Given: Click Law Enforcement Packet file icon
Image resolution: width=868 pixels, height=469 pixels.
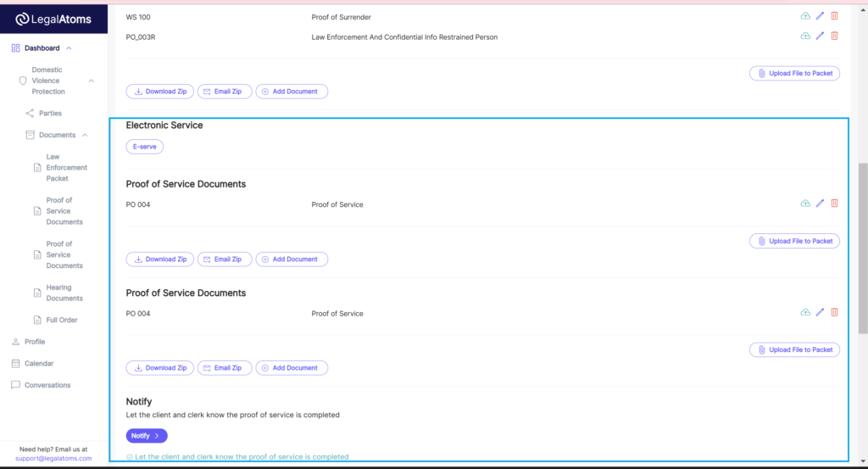Looking at the screenshot, I should tap(37, 168).
